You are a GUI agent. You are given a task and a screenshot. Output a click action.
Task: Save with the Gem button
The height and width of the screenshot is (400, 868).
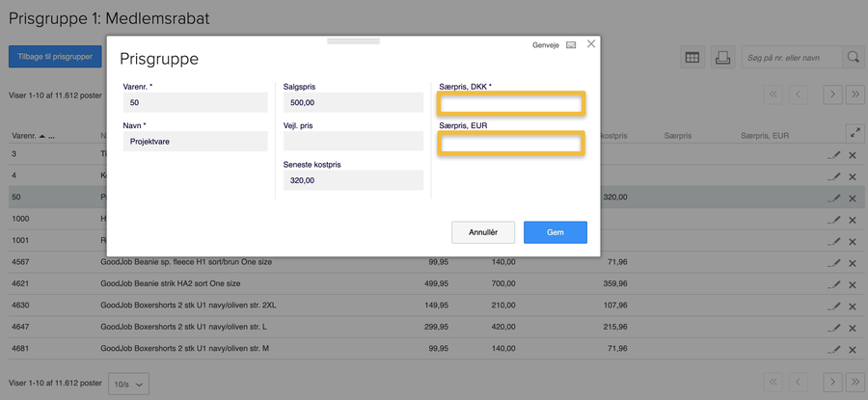[556, 232]
